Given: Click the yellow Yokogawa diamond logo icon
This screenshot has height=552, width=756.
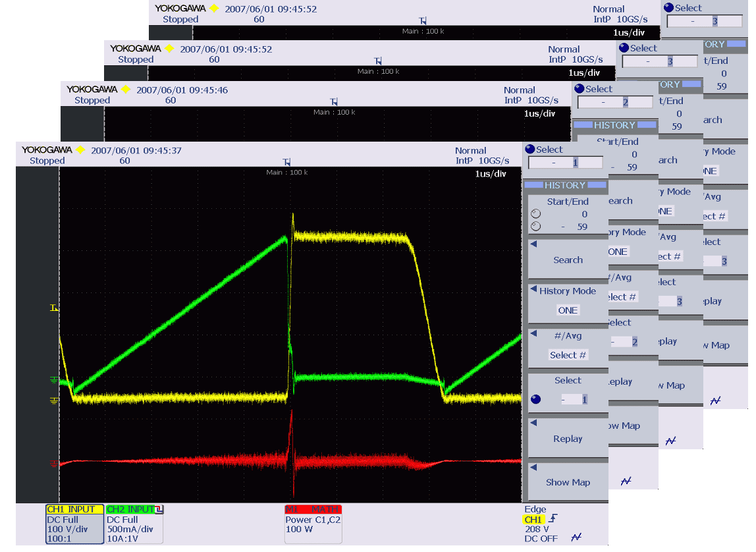Looking at the screenshot, I should click(x=82, y=150).
